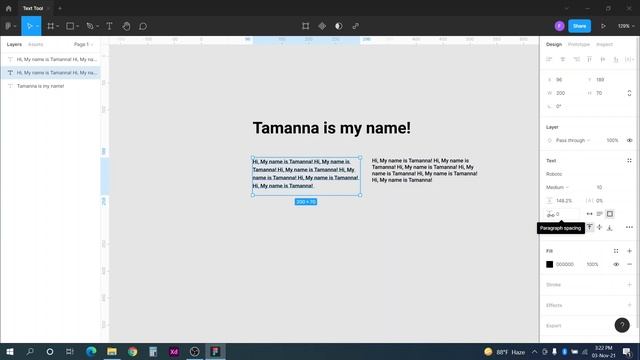
Task: Click Align left icon in Design panel
Action: pyautogui.click(x=549, y=60)
